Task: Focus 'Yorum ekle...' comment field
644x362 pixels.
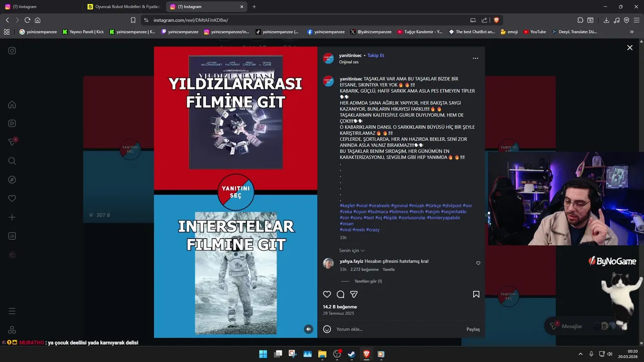Action: coord(397,329)
